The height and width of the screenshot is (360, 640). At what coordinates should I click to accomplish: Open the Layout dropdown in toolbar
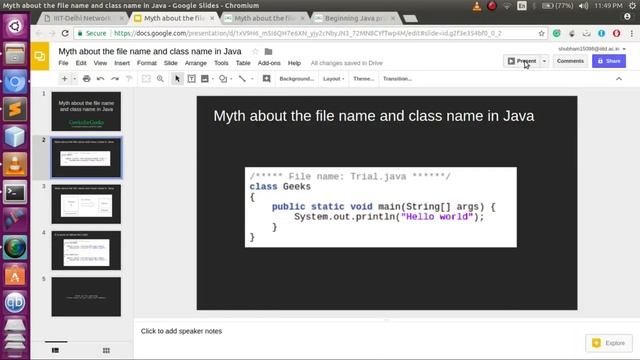pos(333,79)
